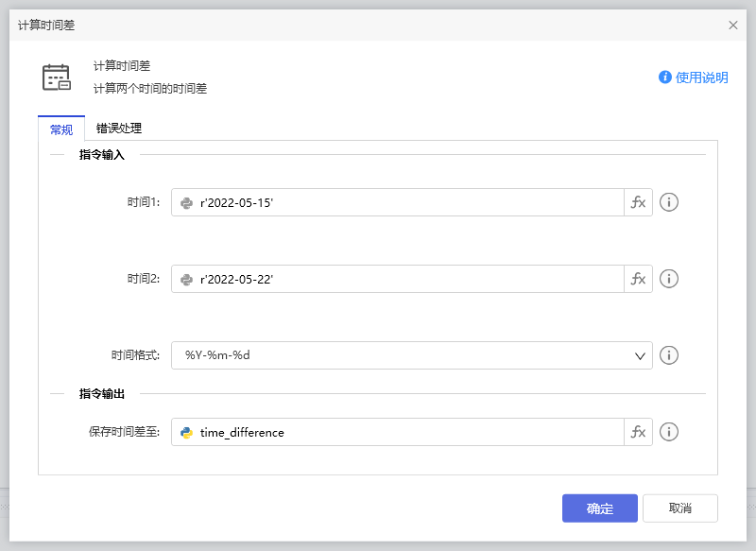Image resolution: width=756 pixels, height=551 pixels.
Task: Open the %Y-%m-%d format combo box
Action: click(397, 355)
